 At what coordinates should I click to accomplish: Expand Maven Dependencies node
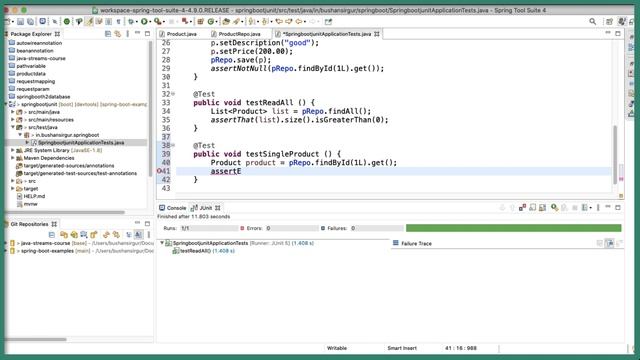(13, 158)
